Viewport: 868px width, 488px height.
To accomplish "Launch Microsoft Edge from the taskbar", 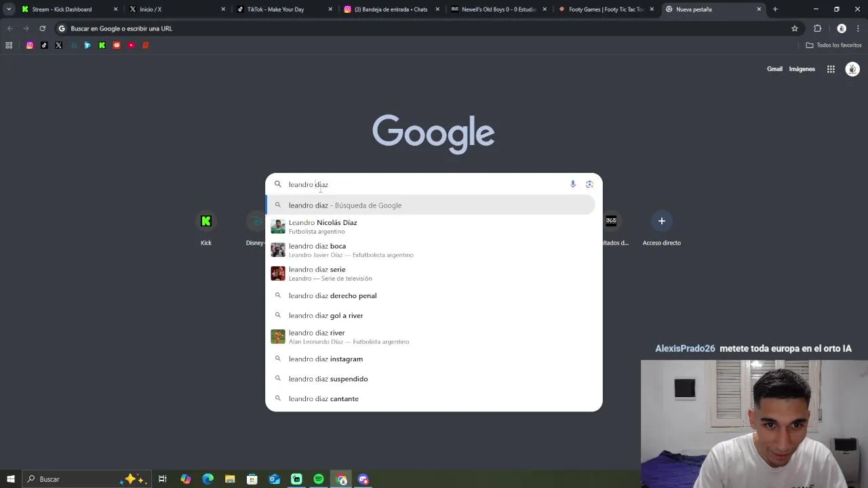I will 208,479.
